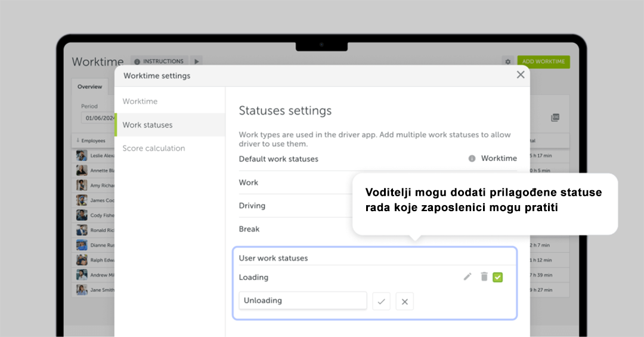The height and width of the screenshot is (337, 644).
Task: Cancel the Unloading entry with X button
Action: coord(404,301)
